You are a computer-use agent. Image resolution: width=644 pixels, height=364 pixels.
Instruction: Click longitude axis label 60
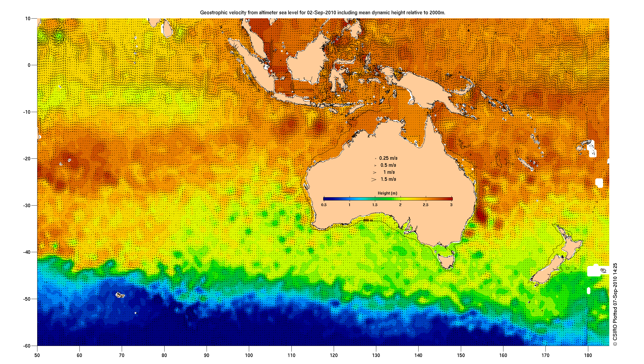tap(79, 355)
